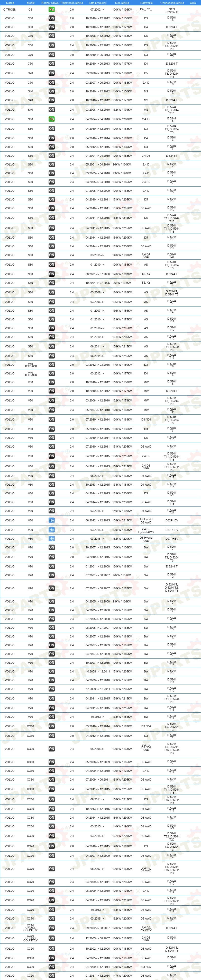Click ON fuel icon in XC60 100kW row
This screenshot has height=980, width=201.
pos(51,736)
